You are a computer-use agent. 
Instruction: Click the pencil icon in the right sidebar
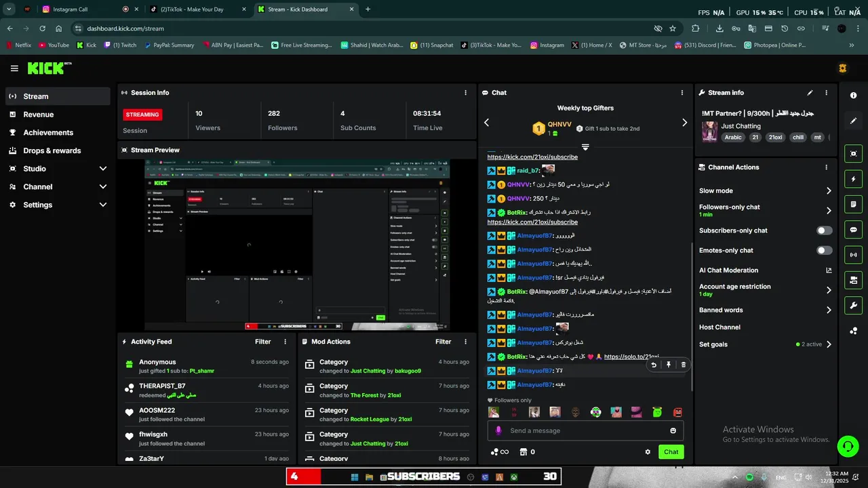[x=853, y=121]
